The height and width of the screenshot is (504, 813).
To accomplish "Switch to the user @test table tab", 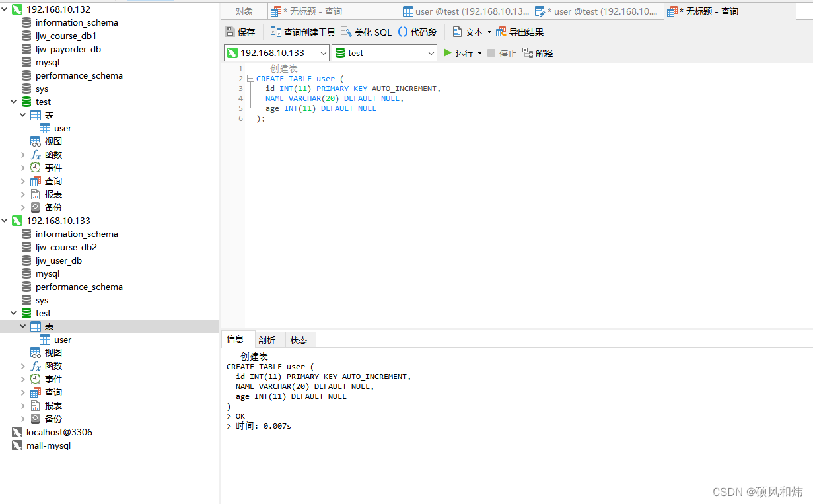I will (466, 11).
